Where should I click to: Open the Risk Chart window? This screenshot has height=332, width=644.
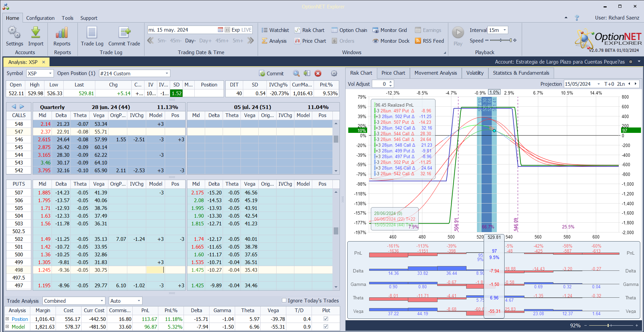[x=310, y=30]
